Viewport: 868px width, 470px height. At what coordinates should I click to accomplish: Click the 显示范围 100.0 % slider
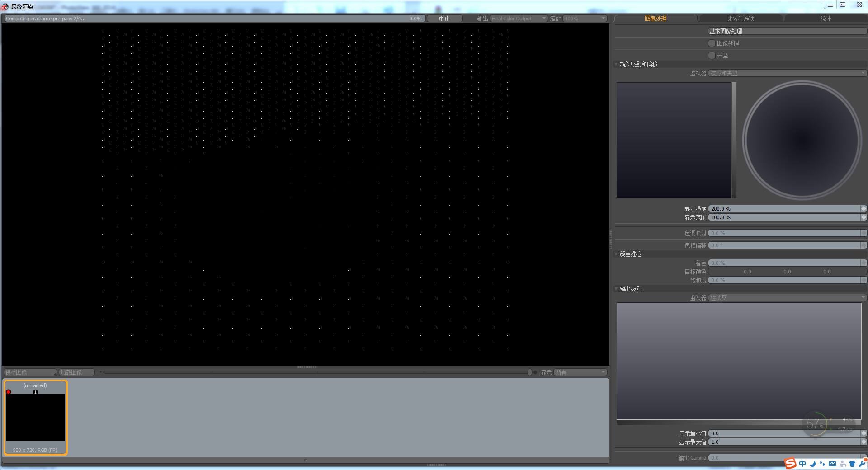coord(784,217)
